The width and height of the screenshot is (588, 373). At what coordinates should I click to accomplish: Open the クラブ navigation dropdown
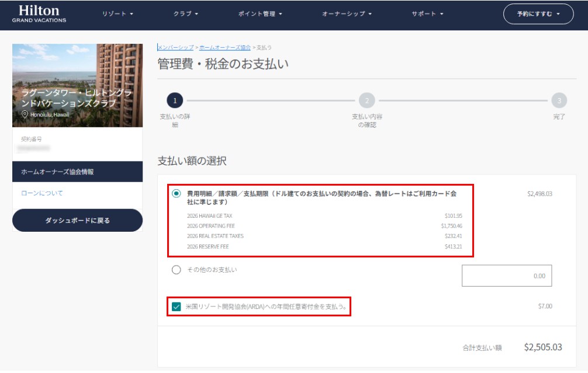[186, 14]
